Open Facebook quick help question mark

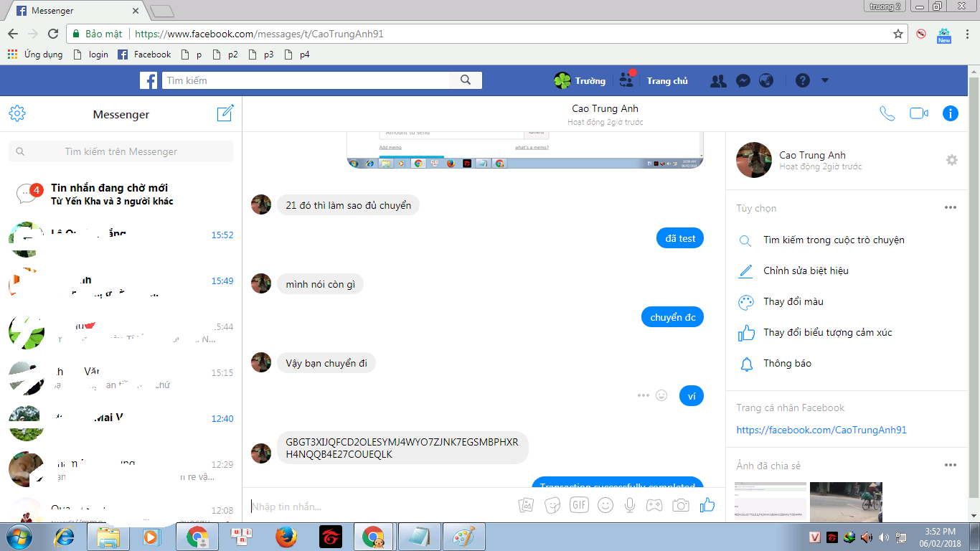803,81
